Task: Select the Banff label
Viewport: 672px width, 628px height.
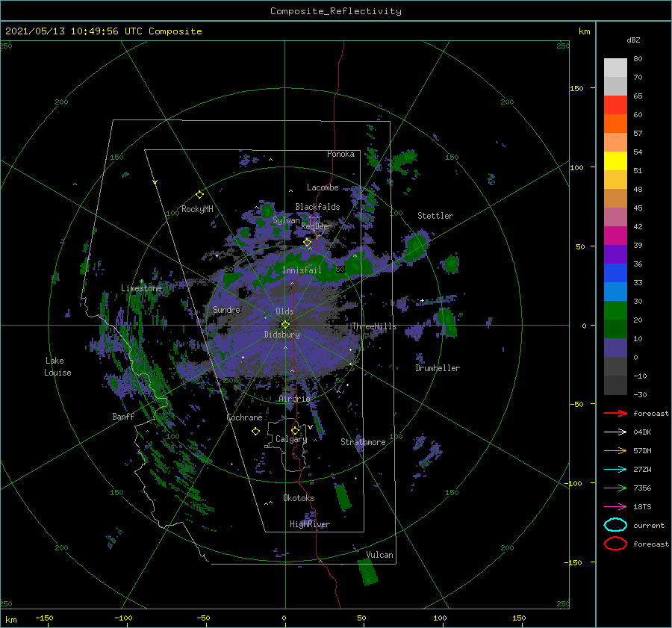Action: 123,416
